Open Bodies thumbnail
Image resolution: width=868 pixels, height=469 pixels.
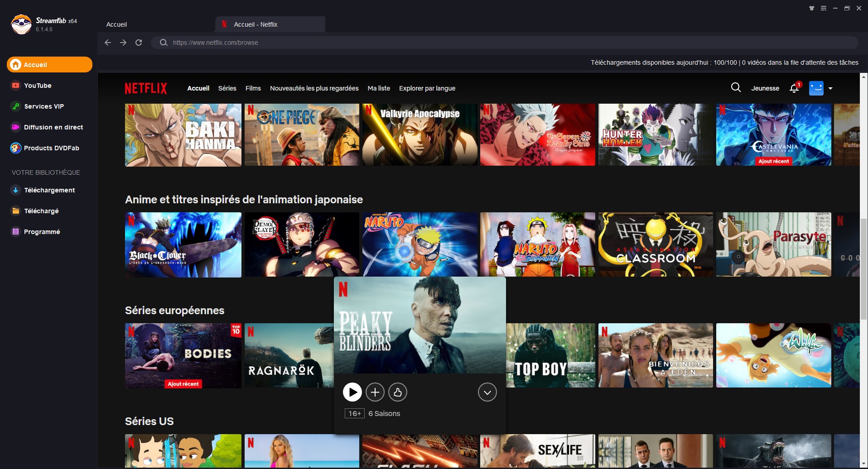tap(183, 356)
